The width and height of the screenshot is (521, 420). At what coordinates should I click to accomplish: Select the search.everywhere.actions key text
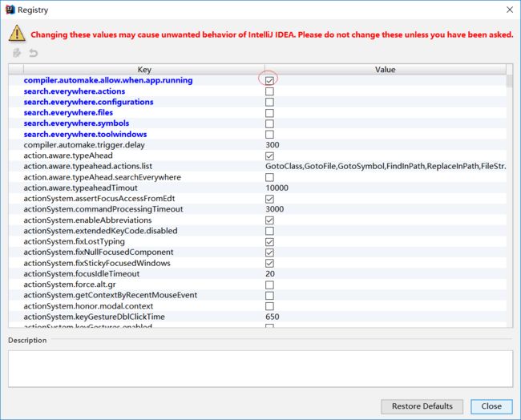coord(75,91)
